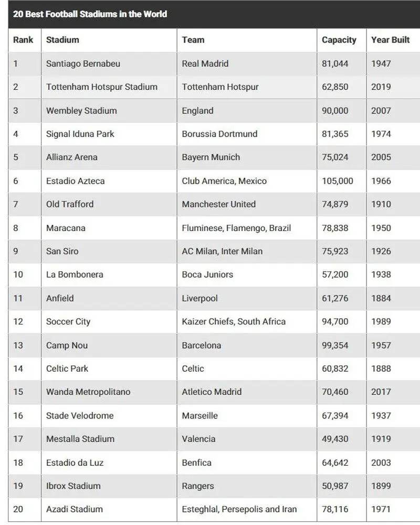Click the Team column header
420x525 pixels.
[x=193, y=40]
